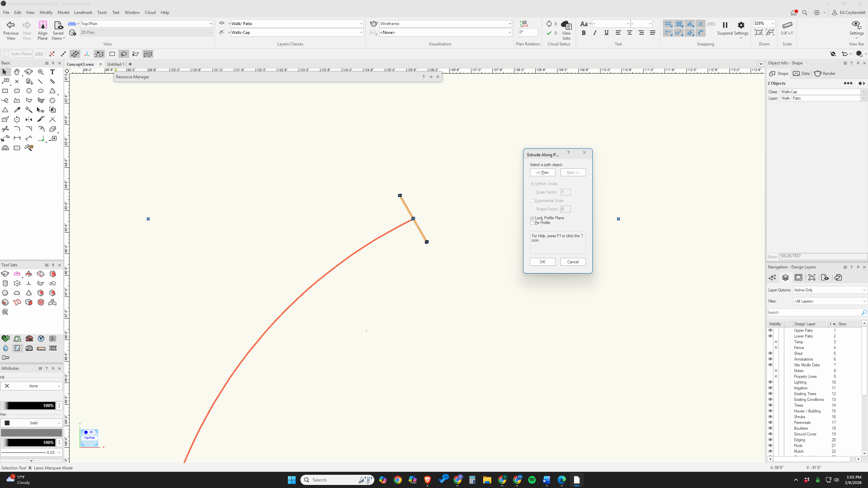This screenshot has height=488, width=868.
Task: Pick the Circle tool
Action: tap(29, 91)
